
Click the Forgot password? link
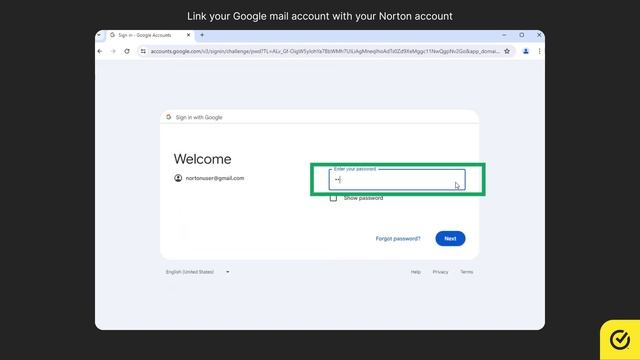398,239
